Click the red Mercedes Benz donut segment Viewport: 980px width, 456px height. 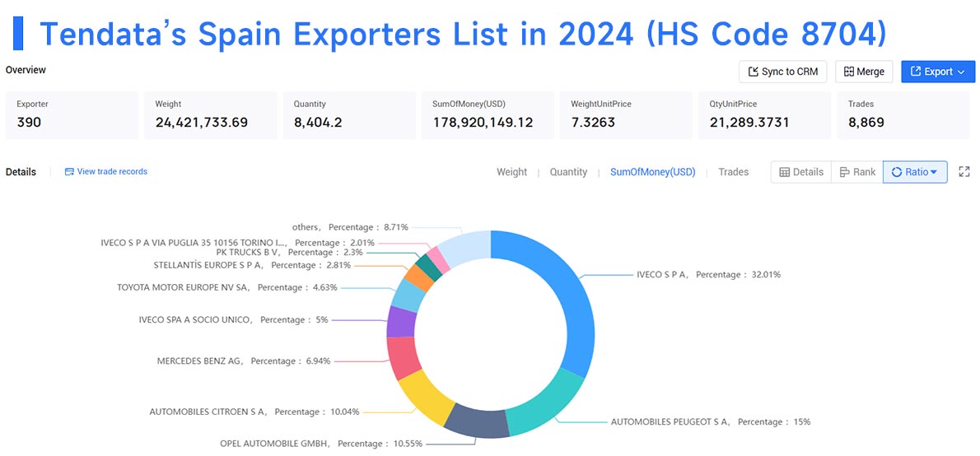coord(402,359)
